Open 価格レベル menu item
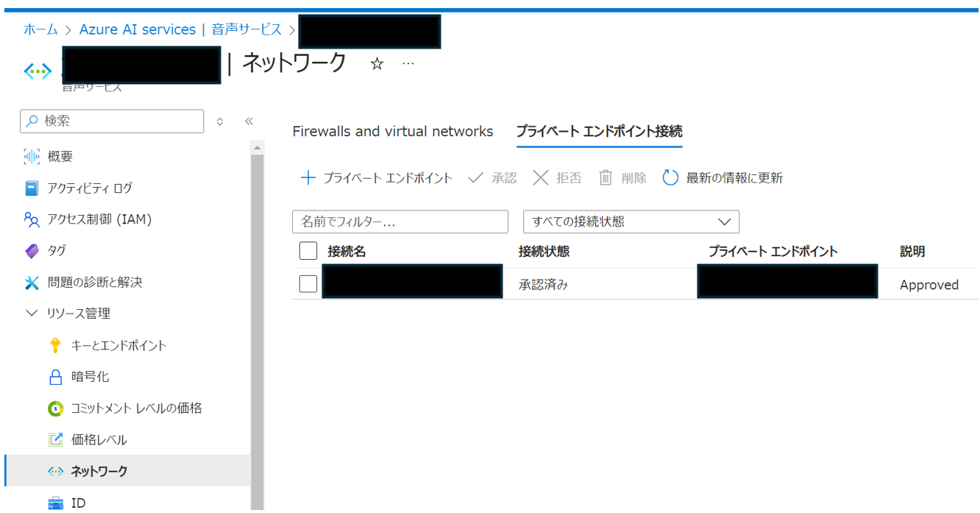 (x=99, y=440)
